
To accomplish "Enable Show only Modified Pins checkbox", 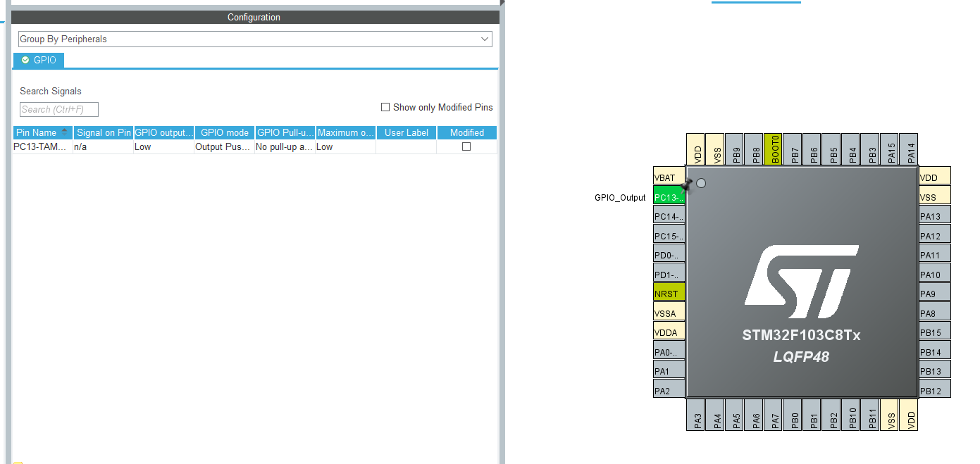I will (x=385, y=107).
